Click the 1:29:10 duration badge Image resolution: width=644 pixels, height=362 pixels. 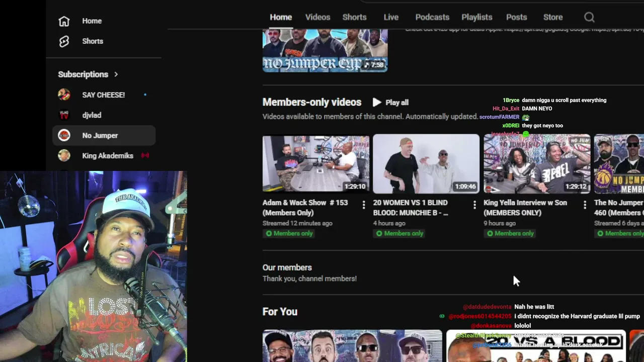355,187
